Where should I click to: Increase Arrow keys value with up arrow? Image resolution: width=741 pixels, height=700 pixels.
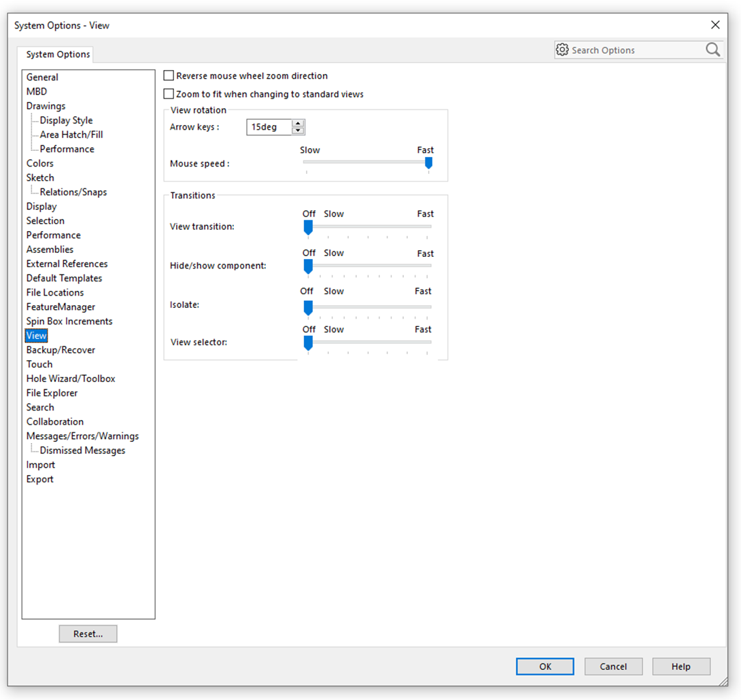[x=298, y=123]
